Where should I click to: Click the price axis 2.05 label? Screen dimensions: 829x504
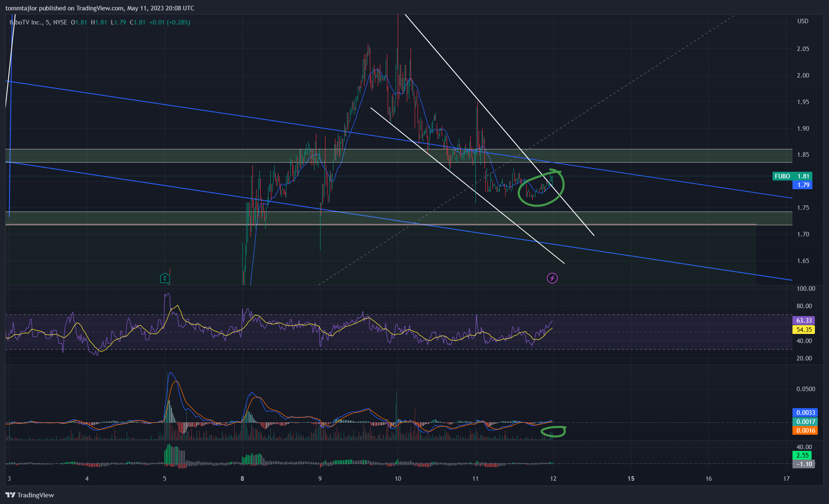(x=803, y=49)
